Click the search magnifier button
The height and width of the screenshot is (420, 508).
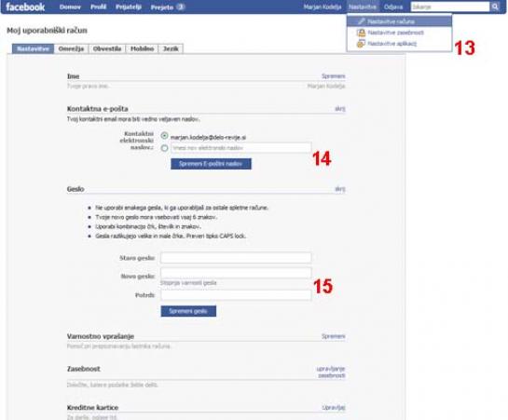point(495,7)
